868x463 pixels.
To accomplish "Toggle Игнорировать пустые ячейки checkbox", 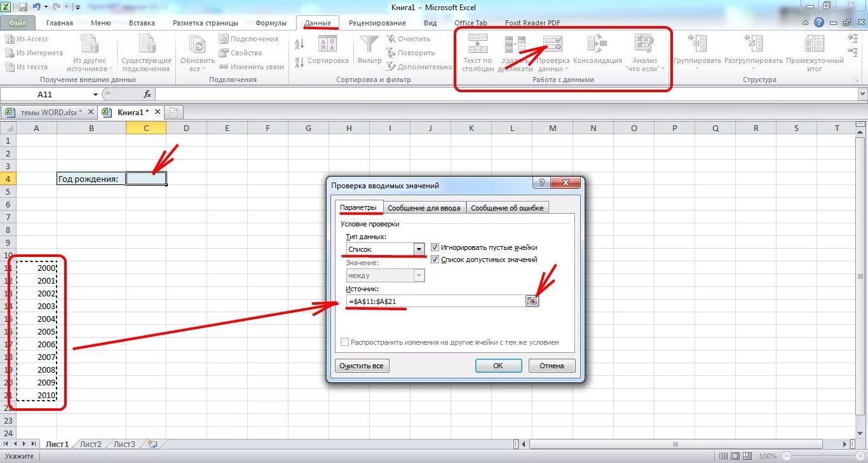I will point(435,247).
